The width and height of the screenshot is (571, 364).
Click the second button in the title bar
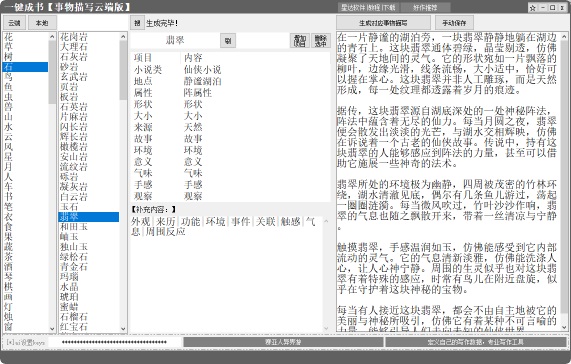[x=425, y=7]
